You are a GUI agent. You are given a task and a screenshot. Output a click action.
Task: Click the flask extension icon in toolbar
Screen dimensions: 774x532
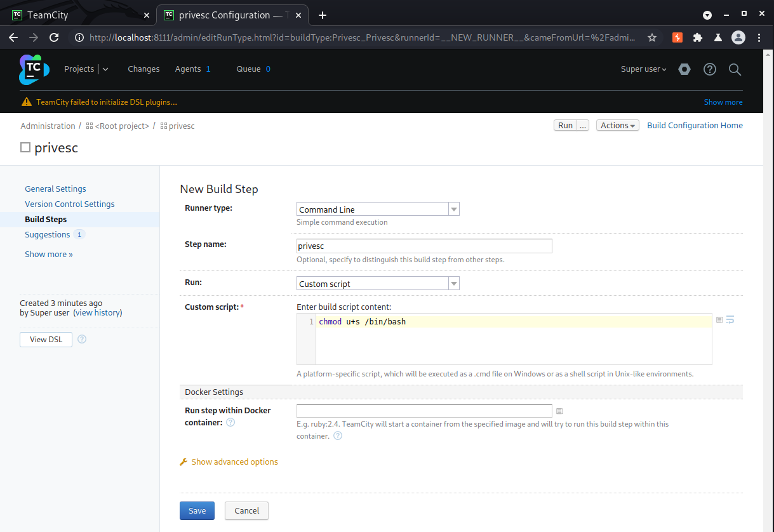click(x=718, y=37)
